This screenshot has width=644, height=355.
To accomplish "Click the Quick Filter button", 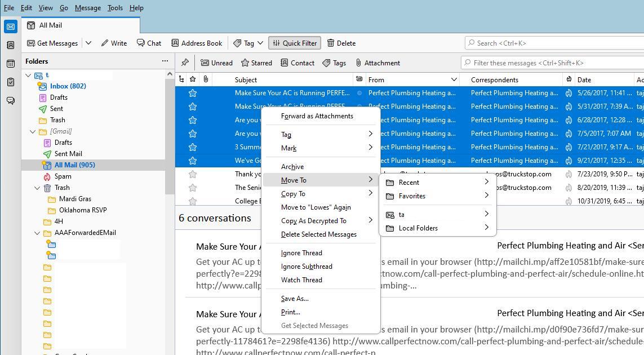I will [294, 43].
